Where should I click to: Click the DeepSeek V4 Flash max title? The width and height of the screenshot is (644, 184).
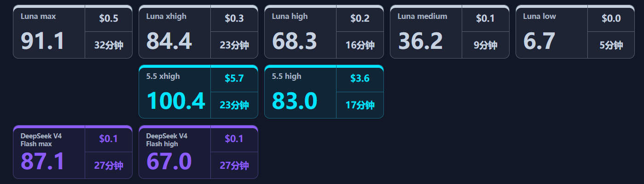pyautogui.click(x=41, y=140)
